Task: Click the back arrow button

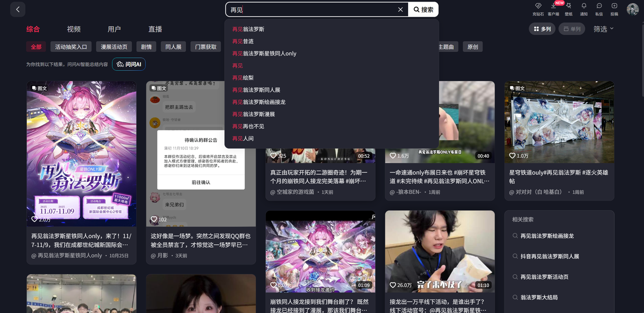Action: point(18,10)
